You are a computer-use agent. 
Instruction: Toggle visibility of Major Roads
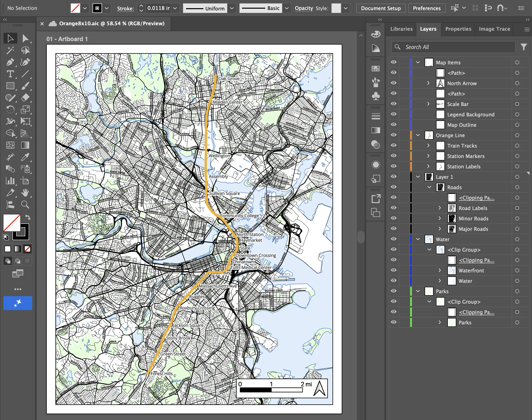[394, 229]
